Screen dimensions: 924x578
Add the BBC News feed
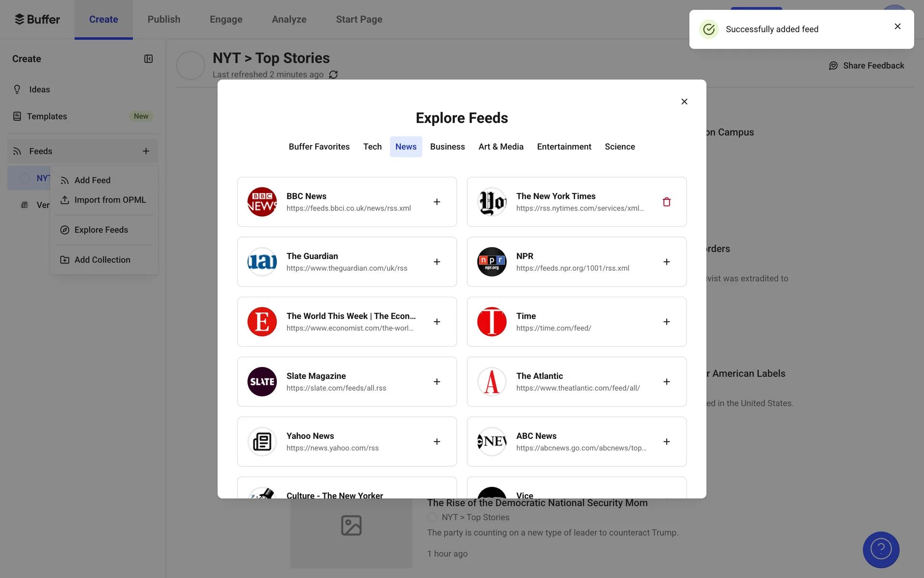click(x=436, y=202)
